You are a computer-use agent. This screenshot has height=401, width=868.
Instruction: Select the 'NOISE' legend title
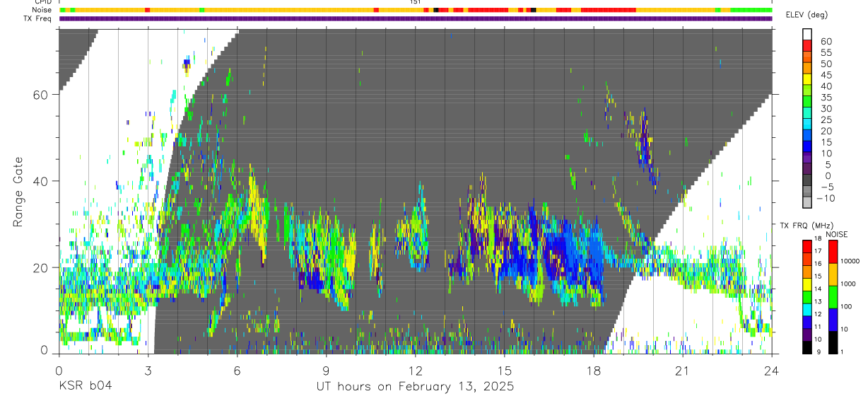pyautogui.click(x=837, y=234)
